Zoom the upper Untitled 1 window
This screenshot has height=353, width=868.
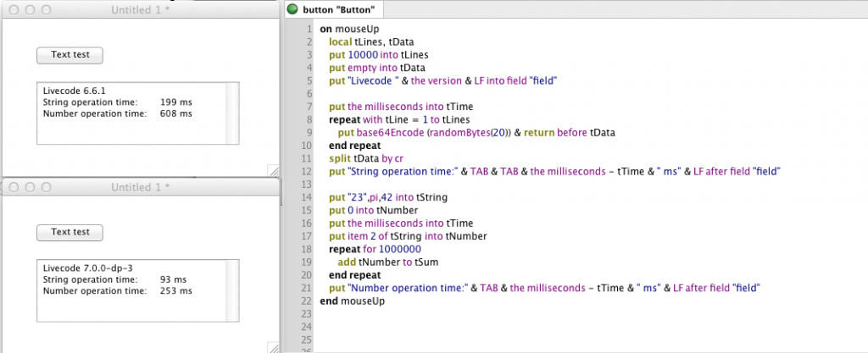click(x=47, y=10)
